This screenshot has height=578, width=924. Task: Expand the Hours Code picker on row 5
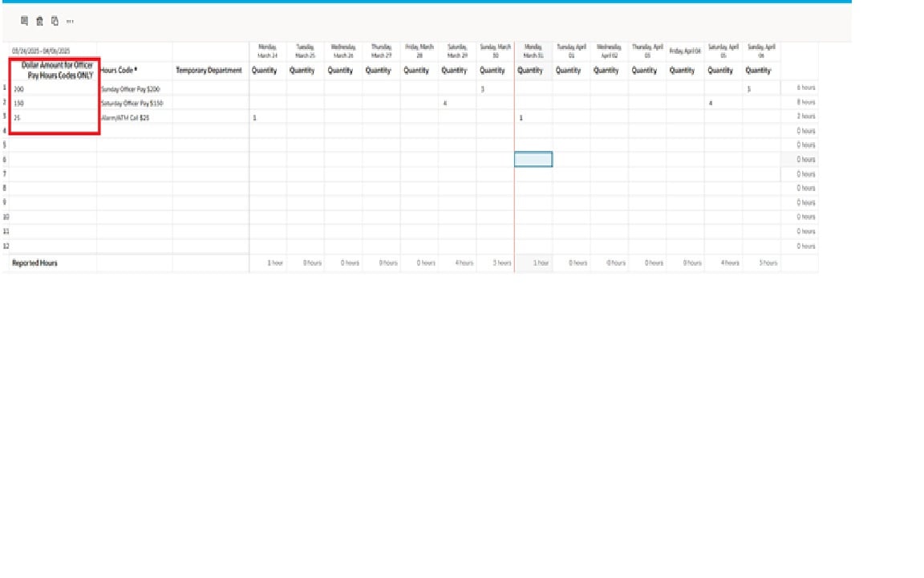(x=135, y=145)
